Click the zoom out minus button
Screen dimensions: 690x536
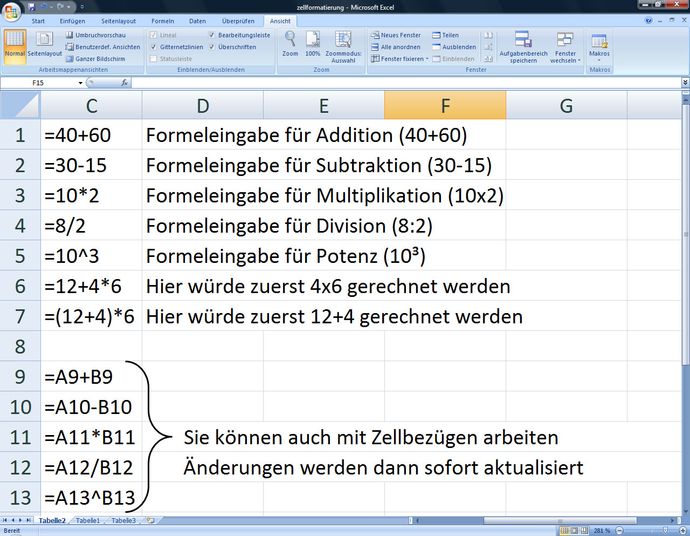pos(619,531)
